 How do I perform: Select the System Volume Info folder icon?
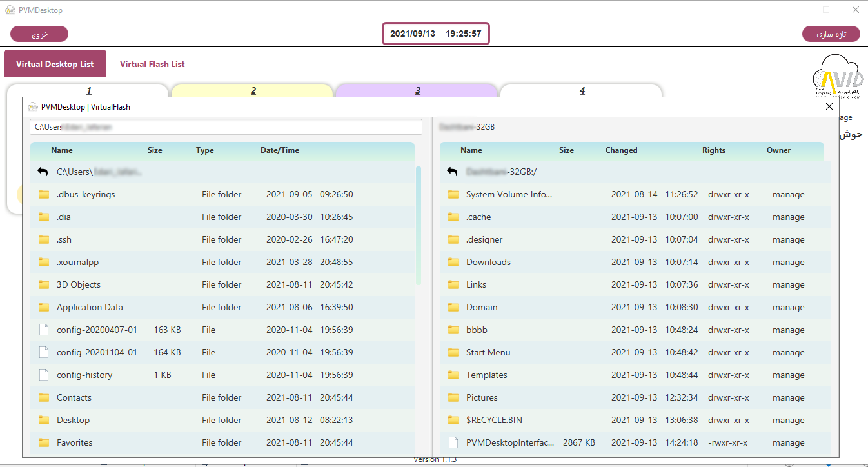click(453, 194)
